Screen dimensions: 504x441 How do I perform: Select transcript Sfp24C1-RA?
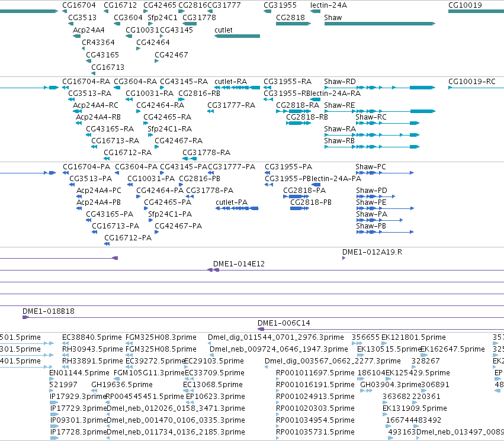[x=170, y=129]
